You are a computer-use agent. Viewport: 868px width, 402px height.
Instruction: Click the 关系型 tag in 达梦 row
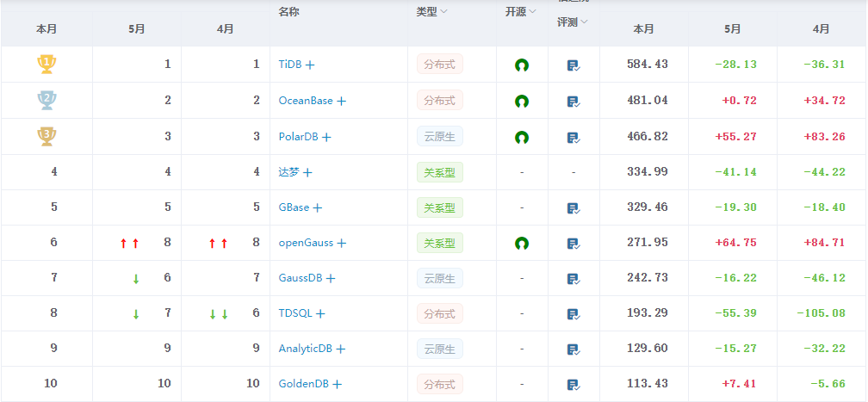(x=439, y=172)
